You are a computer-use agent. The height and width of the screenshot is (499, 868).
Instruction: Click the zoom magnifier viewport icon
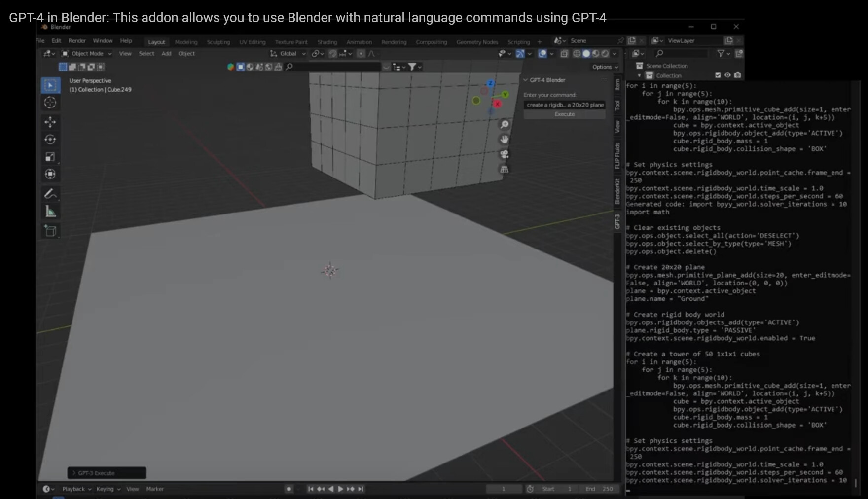504,124
